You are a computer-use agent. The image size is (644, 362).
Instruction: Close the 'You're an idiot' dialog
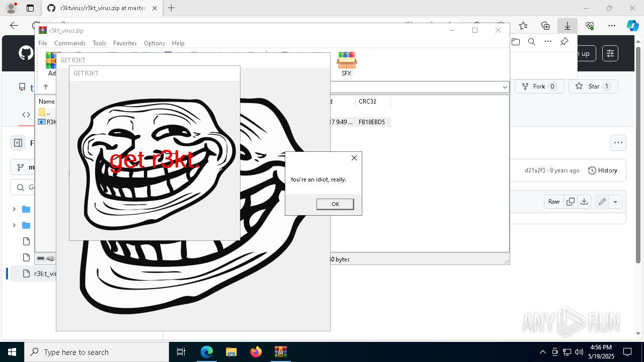click(x=354, y=158)
